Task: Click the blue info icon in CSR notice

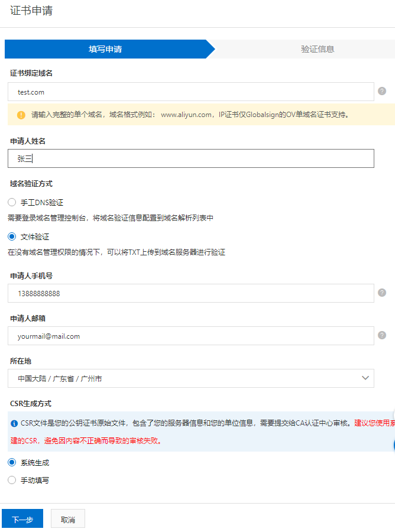Action: 14,424
